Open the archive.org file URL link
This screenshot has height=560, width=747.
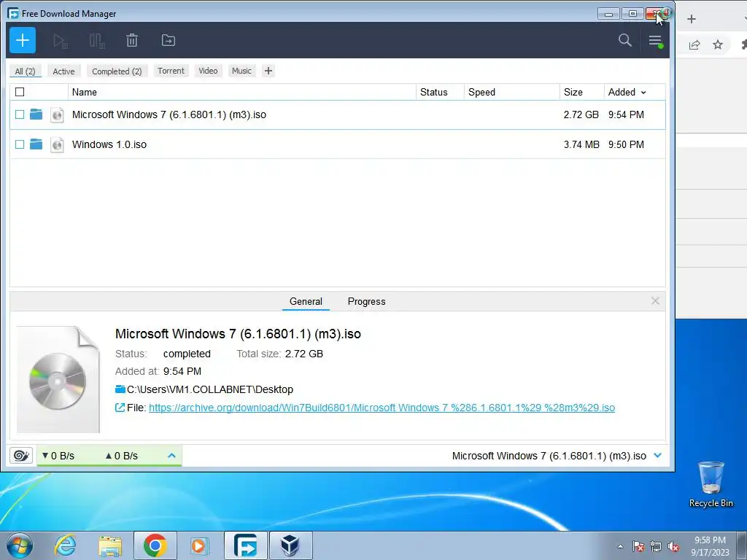pos(382,408)
